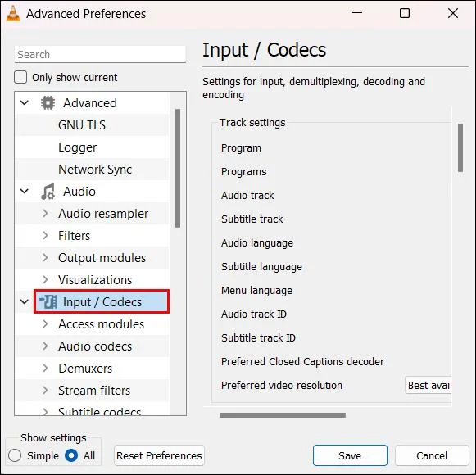Screen dimensions: 476x475
Task: Click the Advanced gear icon
Action: [x=48, y=103]
